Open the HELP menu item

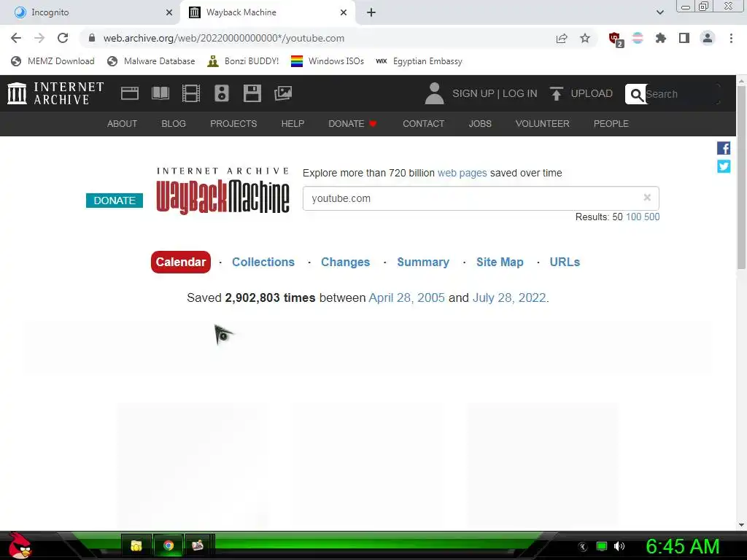click(x=293, y=124)
